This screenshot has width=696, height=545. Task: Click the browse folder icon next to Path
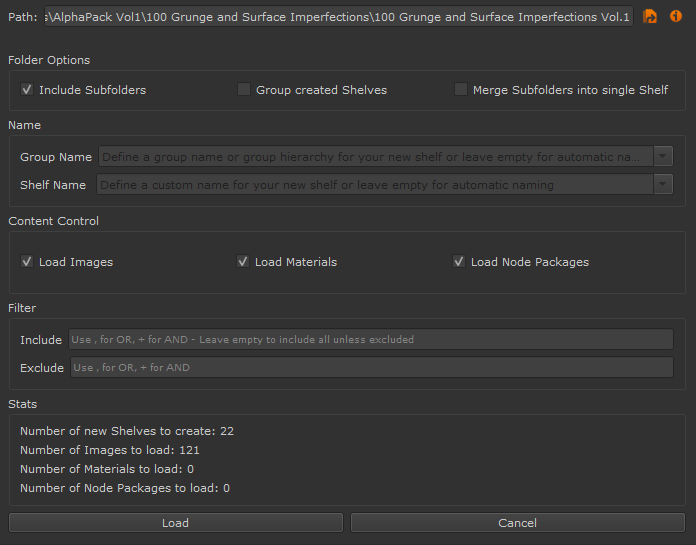pyautogui.click(x=650, y=17)
